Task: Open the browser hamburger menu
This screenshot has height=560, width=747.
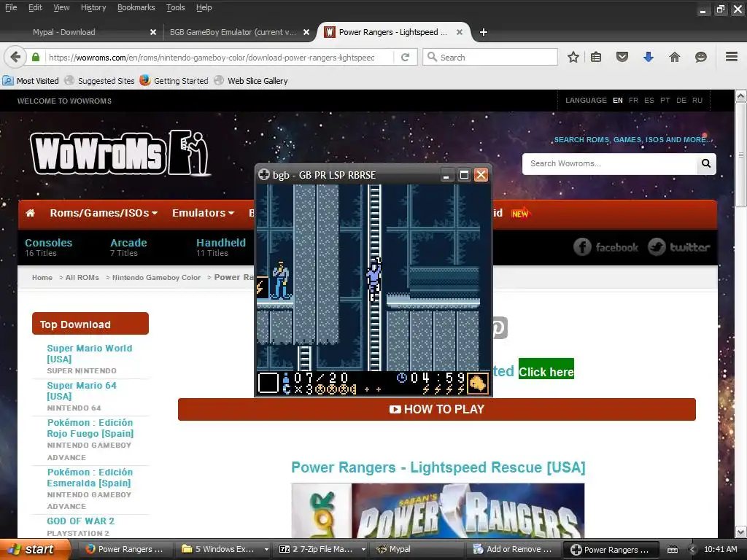Action: [x=732, y=57]
